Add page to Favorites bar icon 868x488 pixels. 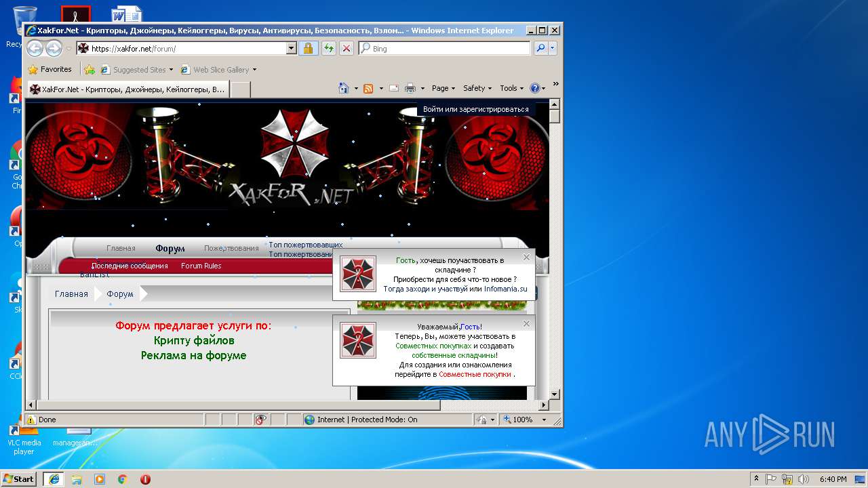coord(90,69)
